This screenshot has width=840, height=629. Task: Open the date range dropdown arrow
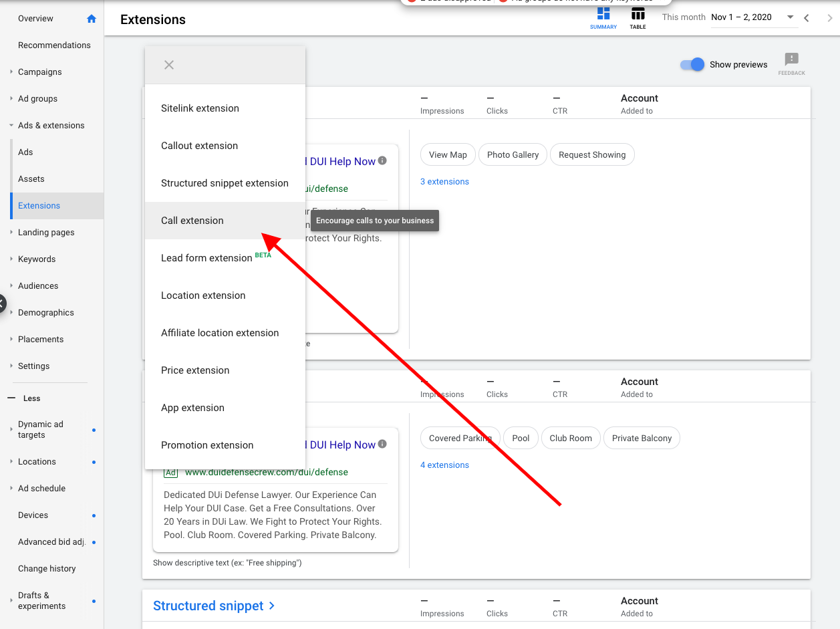[x=791, y=17]
